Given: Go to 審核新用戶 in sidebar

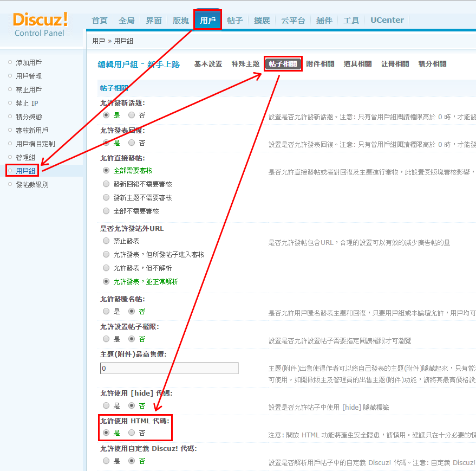Looking at the screenshot, I should [x=32, y=131].
